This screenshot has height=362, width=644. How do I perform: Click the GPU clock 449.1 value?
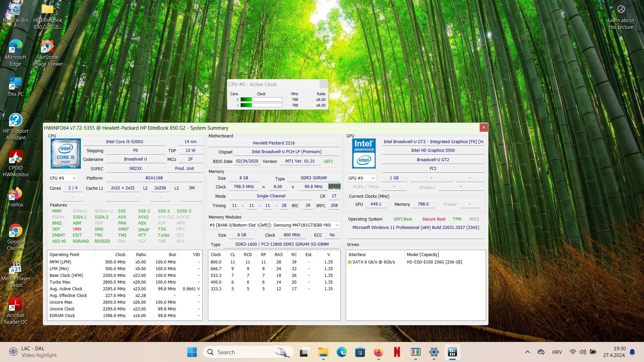(x=376, y=204)
